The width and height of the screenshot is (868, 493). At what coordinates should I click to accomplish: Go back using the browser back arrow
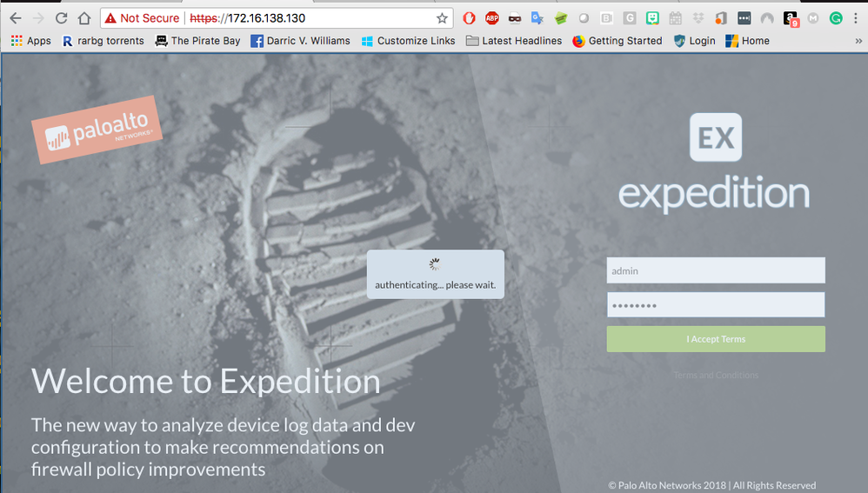click(16, 18)
